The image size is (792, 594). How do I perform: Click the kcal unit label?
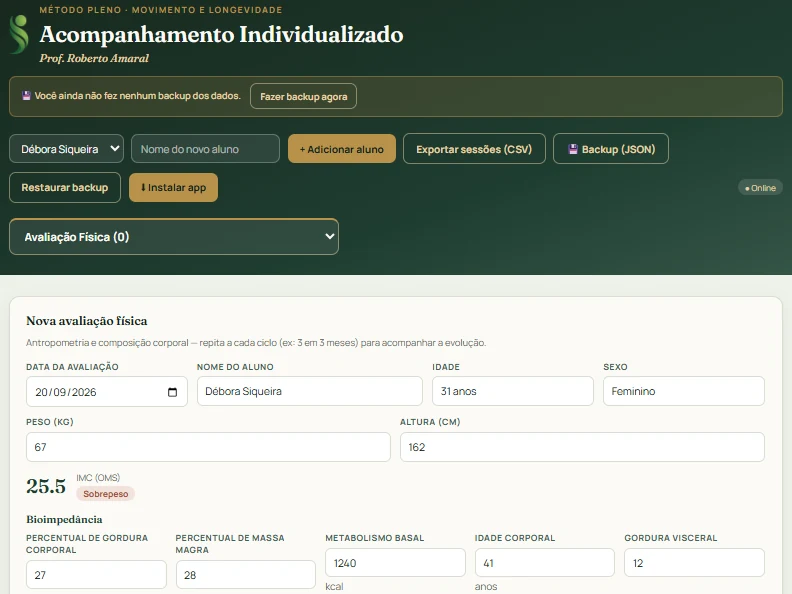coord(334,586)
